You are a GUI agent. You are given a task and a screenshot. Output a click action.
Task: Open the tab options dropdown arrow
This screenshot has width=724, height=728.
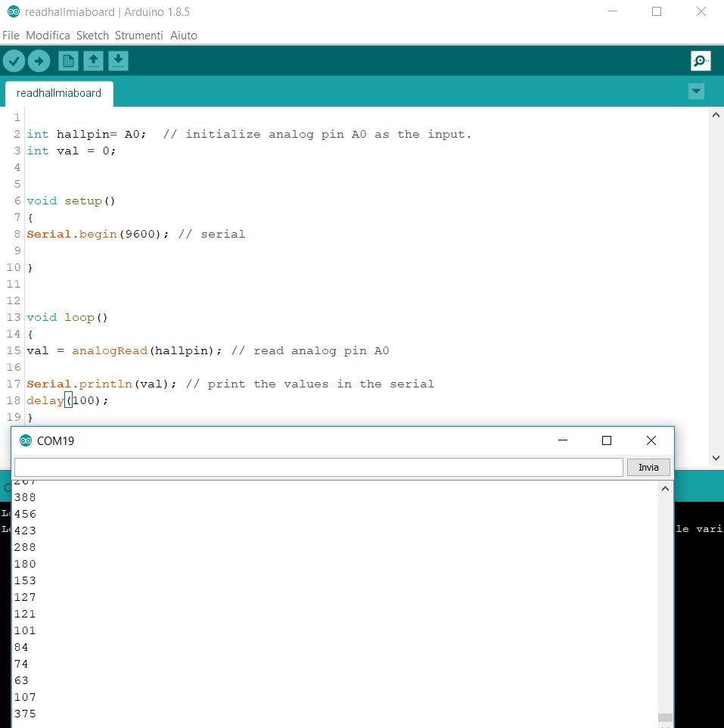(696, 91)
